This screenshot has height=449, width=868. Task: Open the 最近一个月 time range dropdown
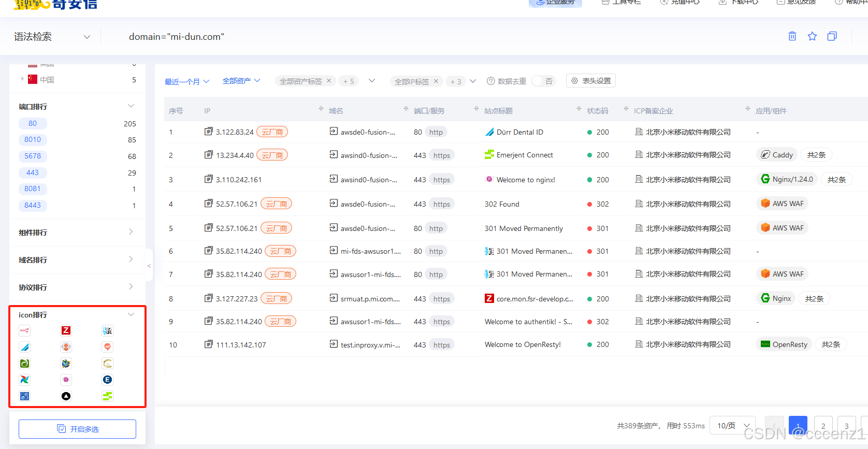click(x=187, y=81)
